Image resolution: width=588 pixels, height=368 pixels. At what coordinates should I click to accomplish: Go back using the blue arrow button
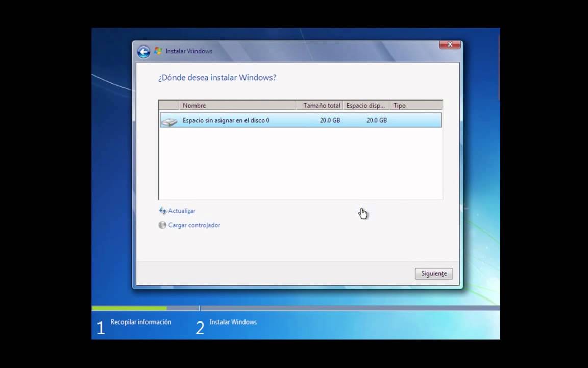[143, 52]
